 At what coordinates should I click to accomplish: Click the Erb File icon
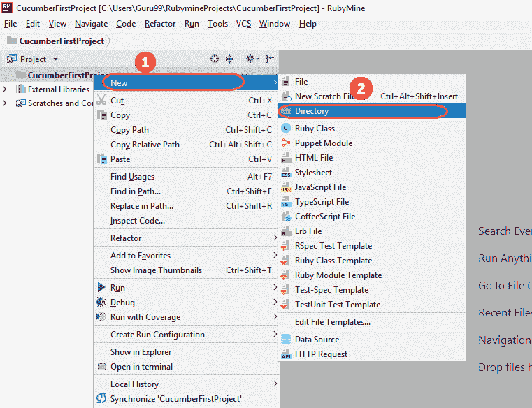coord(286,231)
